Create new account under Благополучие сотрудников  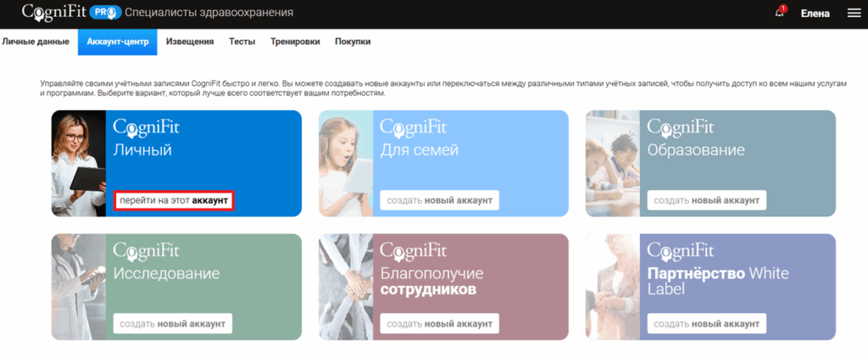440,323
